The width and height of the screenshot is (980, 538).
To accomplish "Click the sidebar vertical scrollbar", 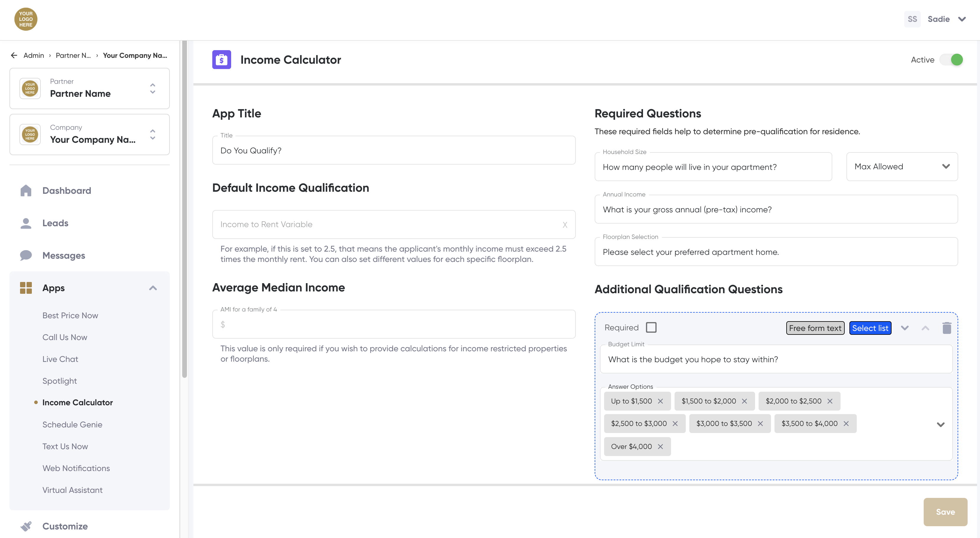I will pyautogui.click(x=185, y=209).
